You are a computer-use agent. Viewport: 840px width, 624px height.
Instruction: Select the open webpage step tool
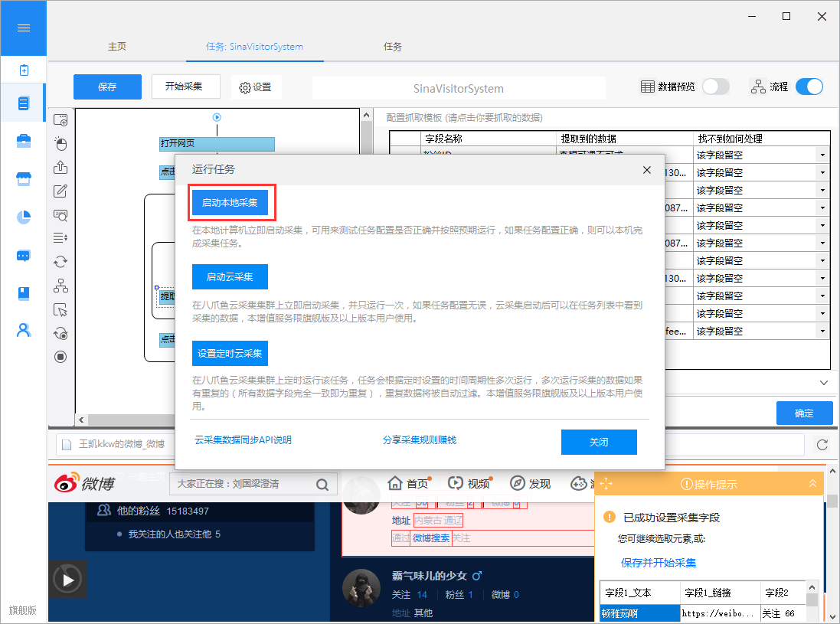coord(60,120)
